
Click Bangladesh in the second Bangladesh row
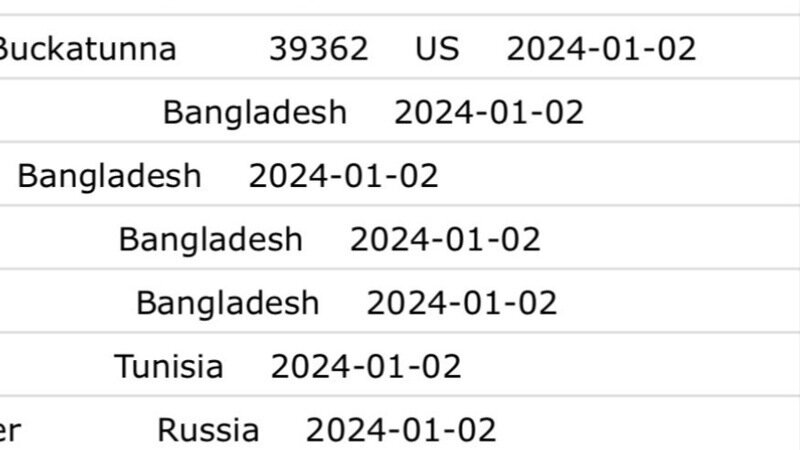coord(109,176)
